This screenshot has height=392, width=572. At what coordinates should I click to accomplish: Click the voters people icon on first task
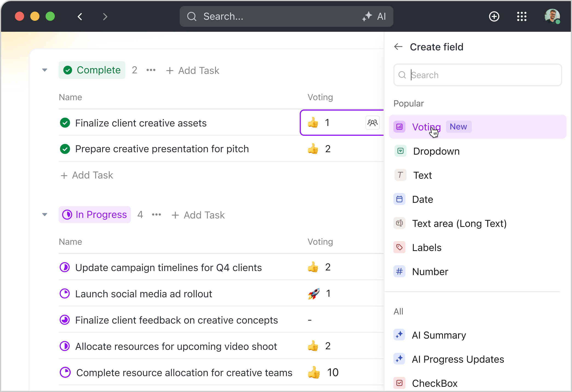click(x=373, y=122)
